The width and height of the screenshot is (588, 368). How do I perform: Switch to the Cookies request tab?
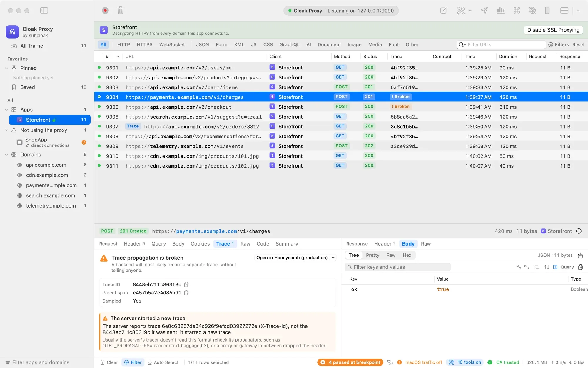200,244
